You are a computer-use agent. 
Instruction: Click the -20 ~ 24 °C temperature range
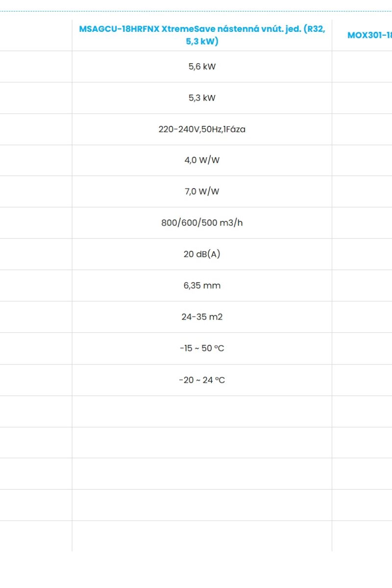tap(202, 380)
